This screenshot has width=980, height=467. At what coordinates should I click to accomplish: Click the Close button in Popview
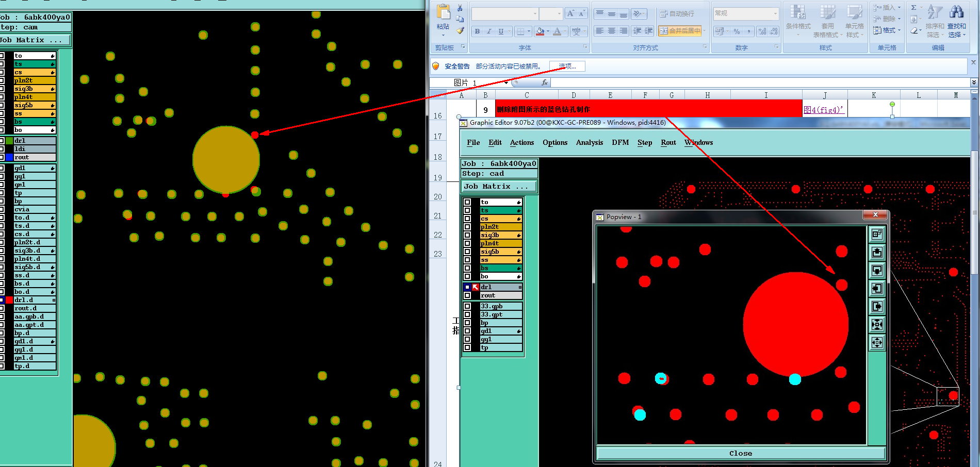coord(741,453)
